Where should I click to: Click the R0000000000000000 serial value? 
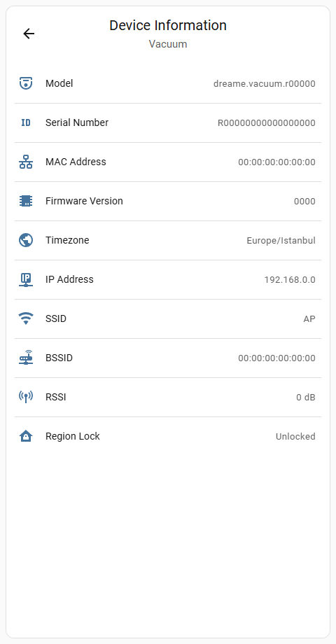[267, 122]
